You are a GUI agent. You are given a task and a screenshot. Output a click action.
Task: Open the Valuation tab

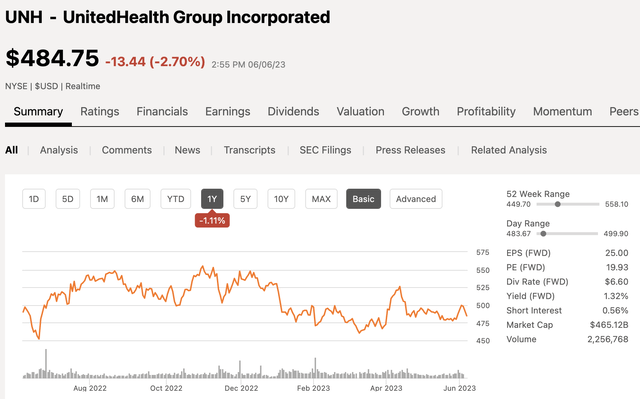360,111
